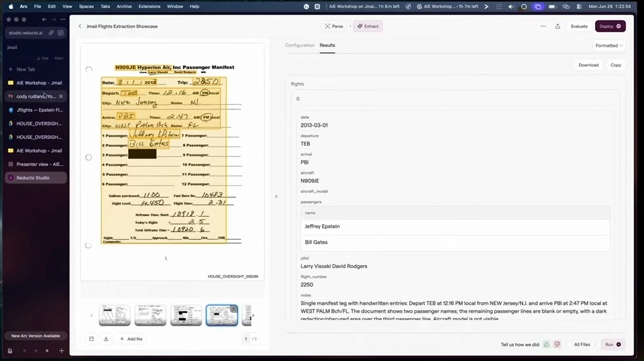Go forward with Arc sidebar forward arrow
Screen dimensions: 644x361
click(54, 19)
